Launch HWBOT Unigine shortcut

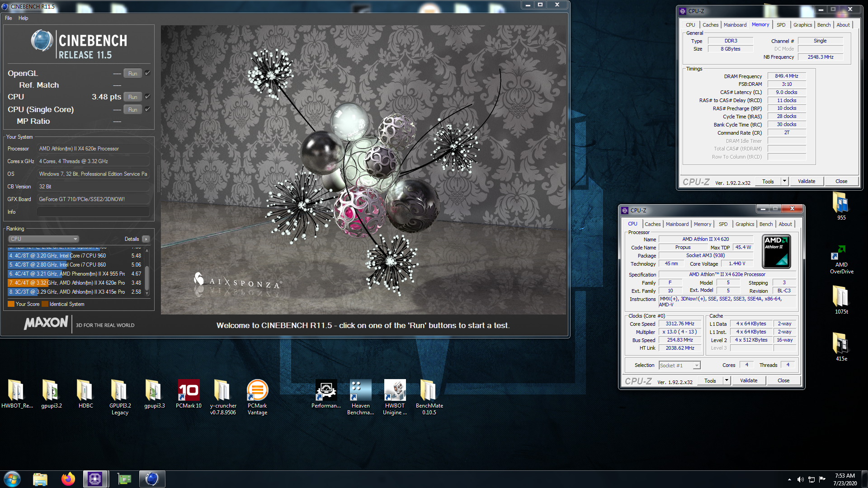(395, 397)
